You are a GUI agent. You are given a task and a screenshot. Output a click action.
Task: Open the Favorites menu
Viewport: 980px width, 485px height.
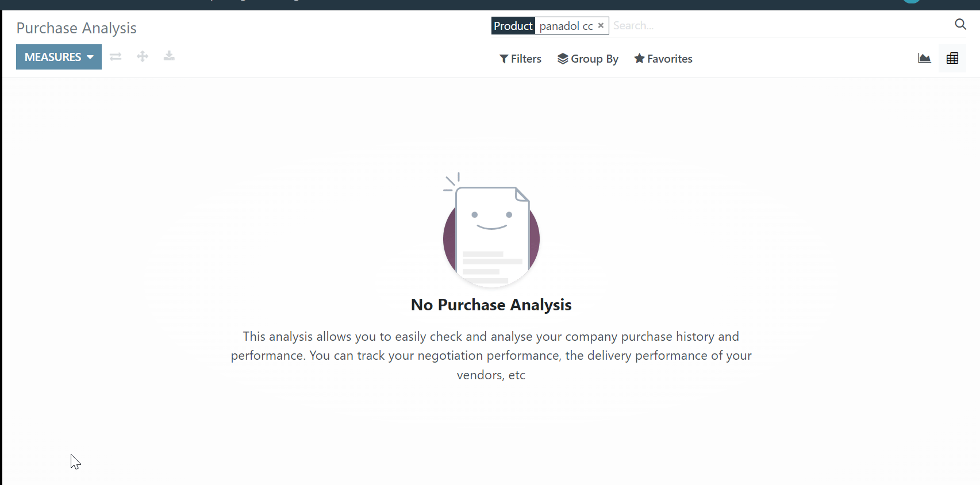(663, 59)
